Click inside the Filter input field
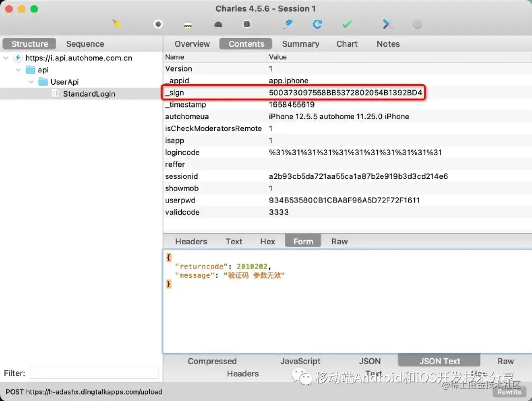This screenshot has width=532, height=401. [94, 373]
